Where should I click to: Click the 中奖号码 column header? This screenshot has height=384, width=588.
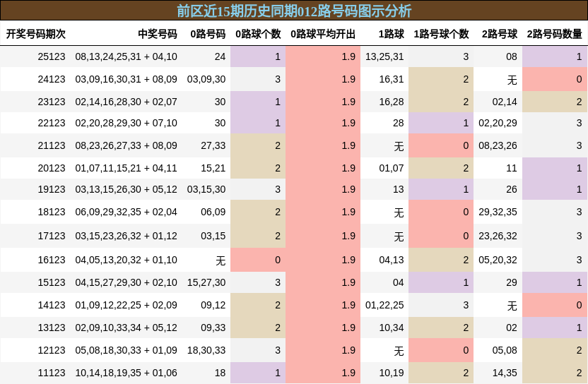click(x=158, y=34)
